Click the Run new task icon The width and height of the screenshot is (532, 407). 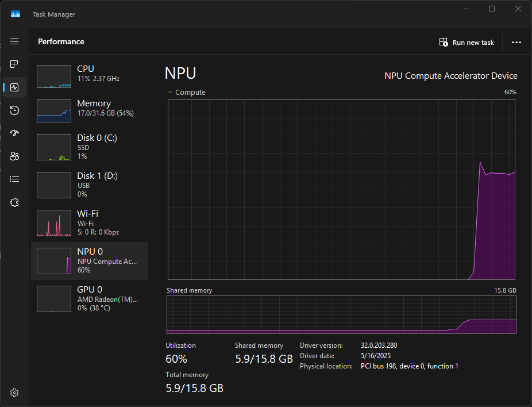click(x=444, y=42)
